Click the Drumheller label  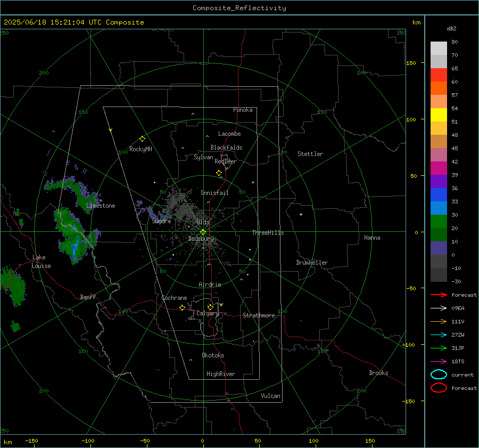click(312, 263)
